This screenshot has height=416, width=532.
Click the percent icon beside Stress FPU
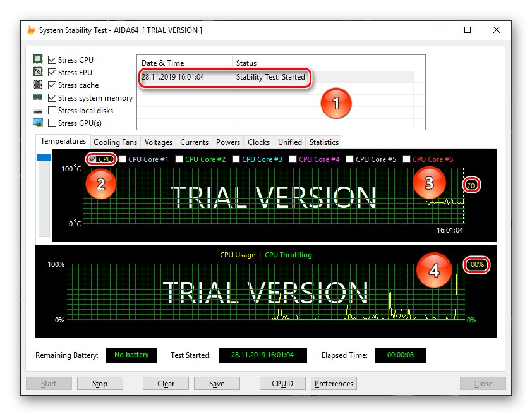coord(38,71)
